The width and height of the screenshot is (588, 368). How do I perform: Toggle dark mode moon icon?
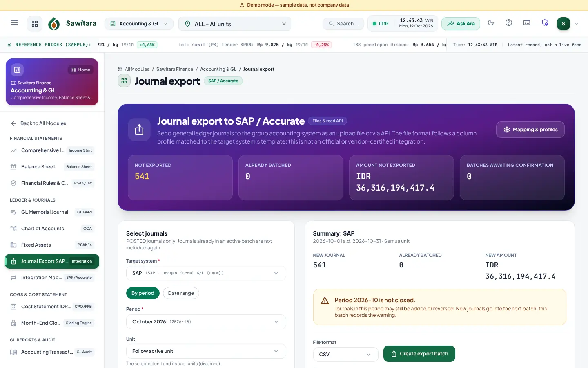point(491,23)
